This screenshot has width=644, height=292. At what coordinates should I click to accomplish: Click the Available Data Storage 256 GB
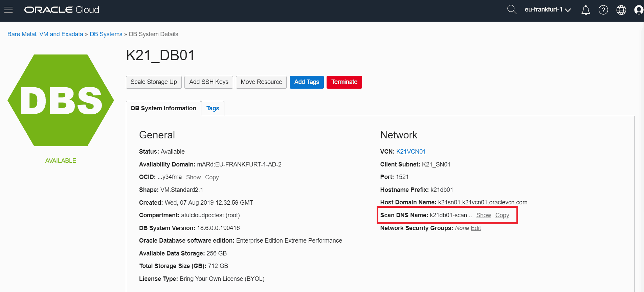(x=217, y=253)
